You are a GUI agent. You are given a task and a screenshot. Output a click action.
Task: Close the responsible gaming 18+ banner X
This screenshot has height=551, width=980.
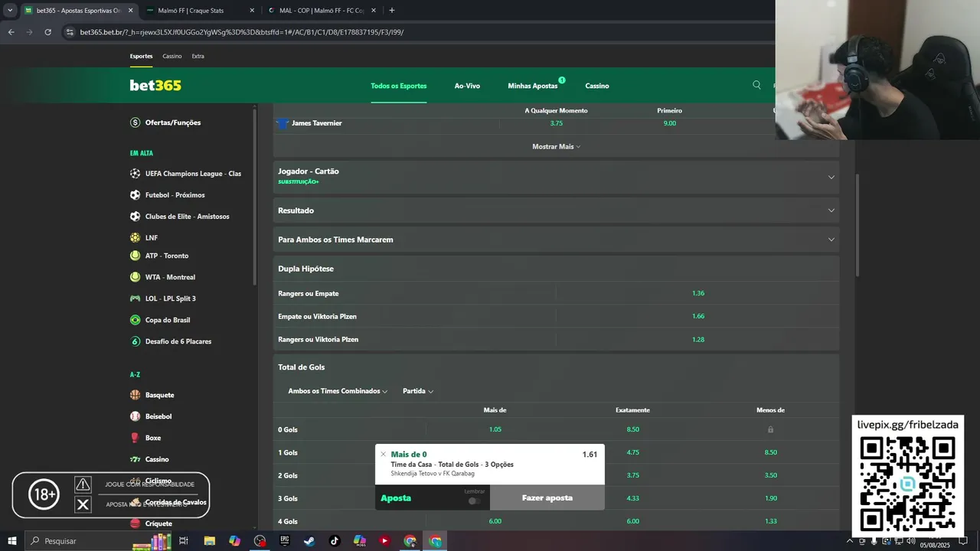point(83,504)
